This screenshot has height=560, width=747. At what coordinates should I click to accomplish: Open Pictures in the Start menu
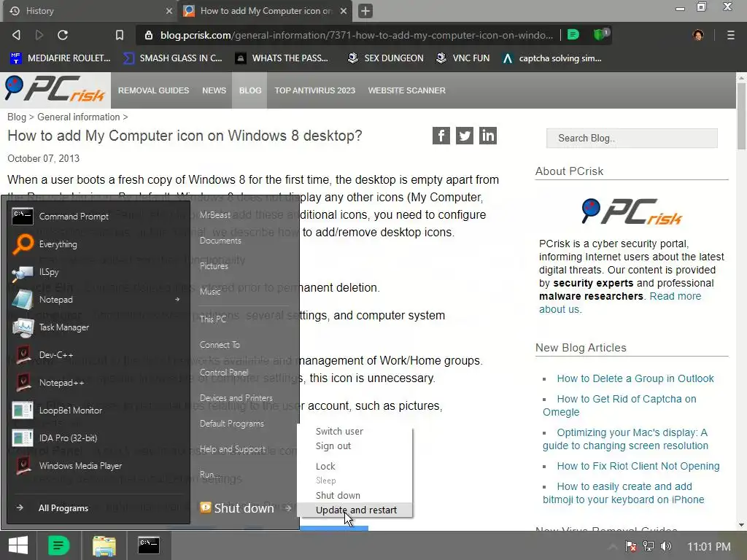(214, 266)
